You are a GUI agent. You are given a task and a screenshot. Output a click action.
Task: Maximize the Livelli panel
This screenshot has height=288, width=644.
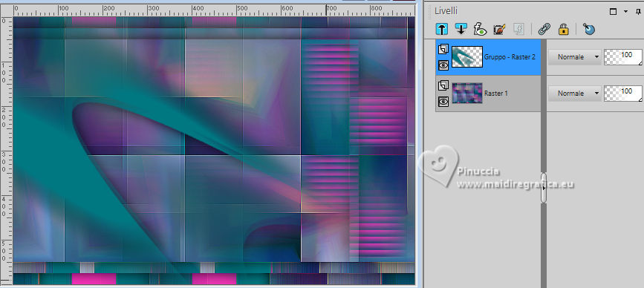[x=614, y=11]
